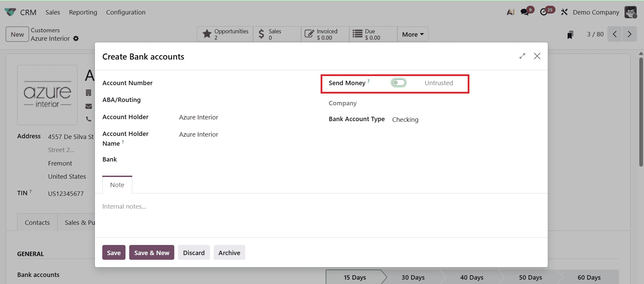Viewport: 644px width, 284px height.
Task: Click the New button
Action: coord(17,34)
